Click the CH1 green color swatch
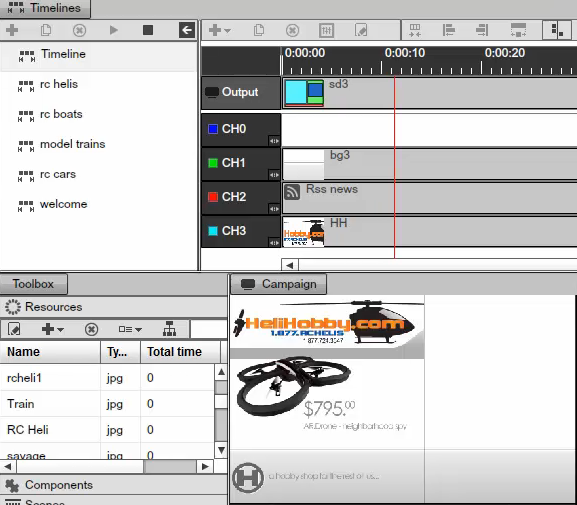The width and height of the screenshot is (577, 505). 213,163
